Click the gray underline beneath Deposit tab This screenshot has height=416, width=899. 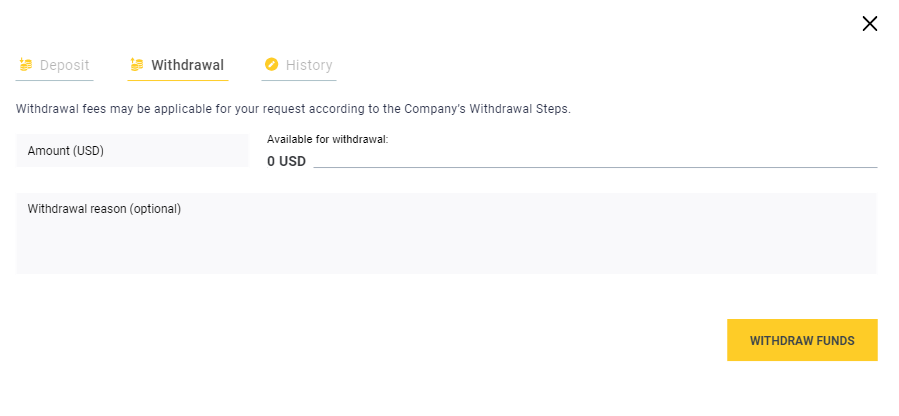tap(55, 79)
